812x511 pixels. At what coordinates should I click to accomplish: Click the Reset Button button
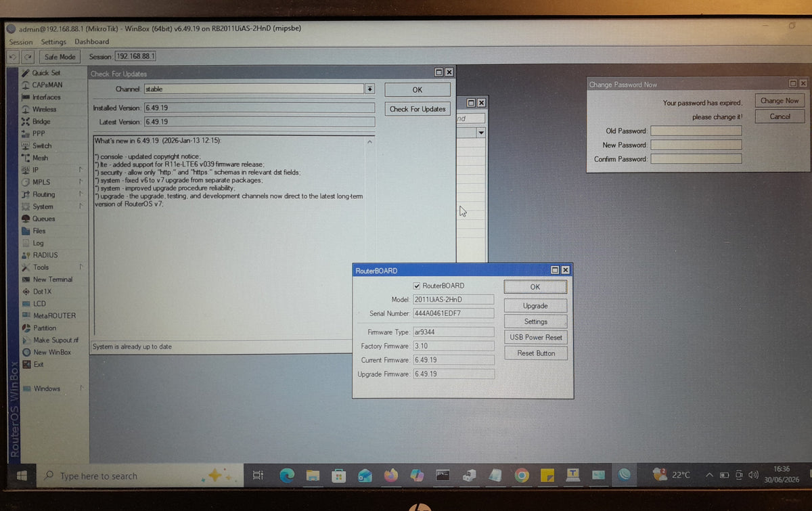[535, 353]
